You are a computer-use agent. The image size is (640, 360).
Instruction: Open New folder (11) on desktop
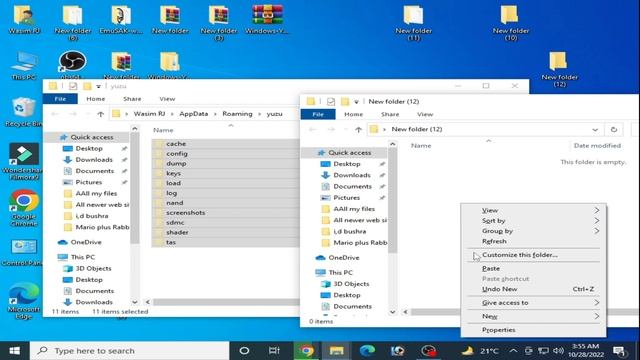(x=413, y=22)
